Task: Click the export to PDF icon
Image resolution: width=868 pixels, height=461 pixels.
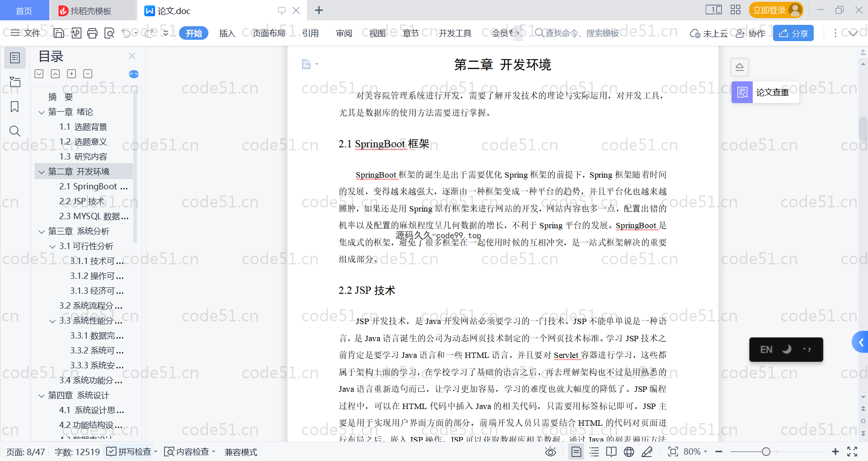Action: pos(76,33)
